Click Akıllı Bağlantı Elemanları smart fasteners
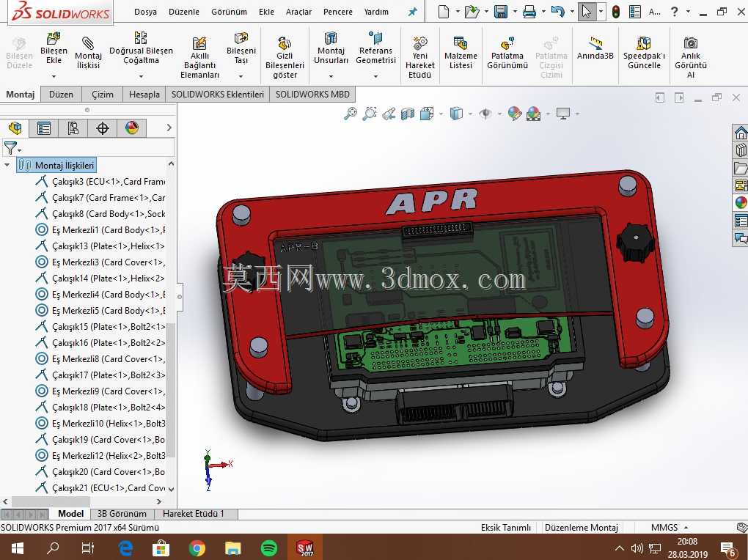The height and width of the screenshot is (560, 748). click(x=199, y=57)
